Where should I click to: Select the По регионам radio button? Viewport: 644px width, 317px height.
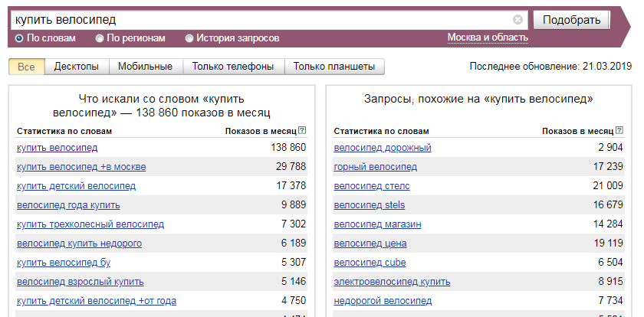(100, 38)
